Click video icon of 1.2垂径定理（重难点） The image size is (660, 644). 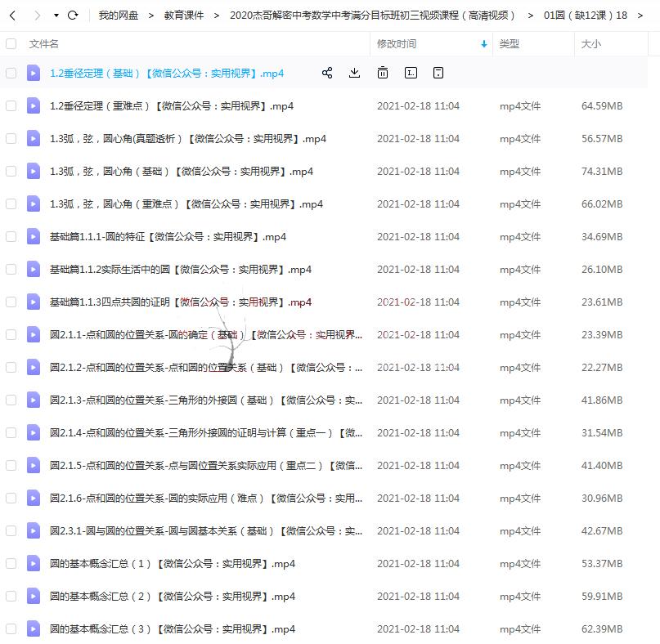(34, 105)
